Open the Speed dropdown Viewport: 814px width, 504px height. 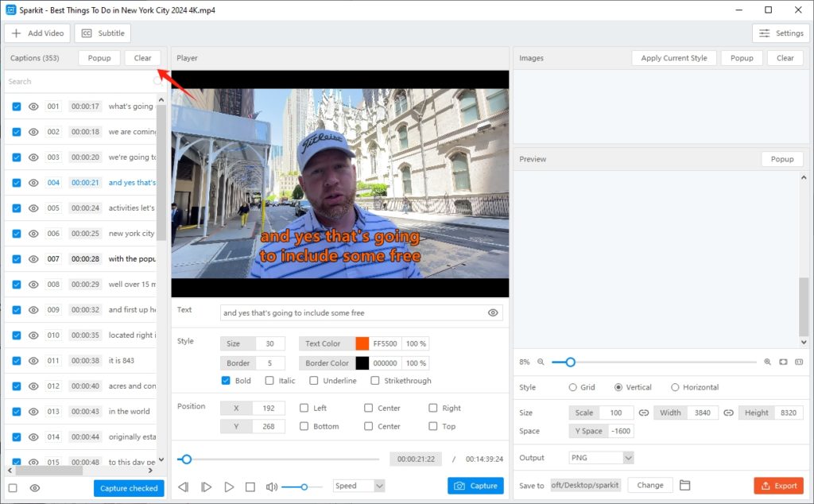(359, 486)
